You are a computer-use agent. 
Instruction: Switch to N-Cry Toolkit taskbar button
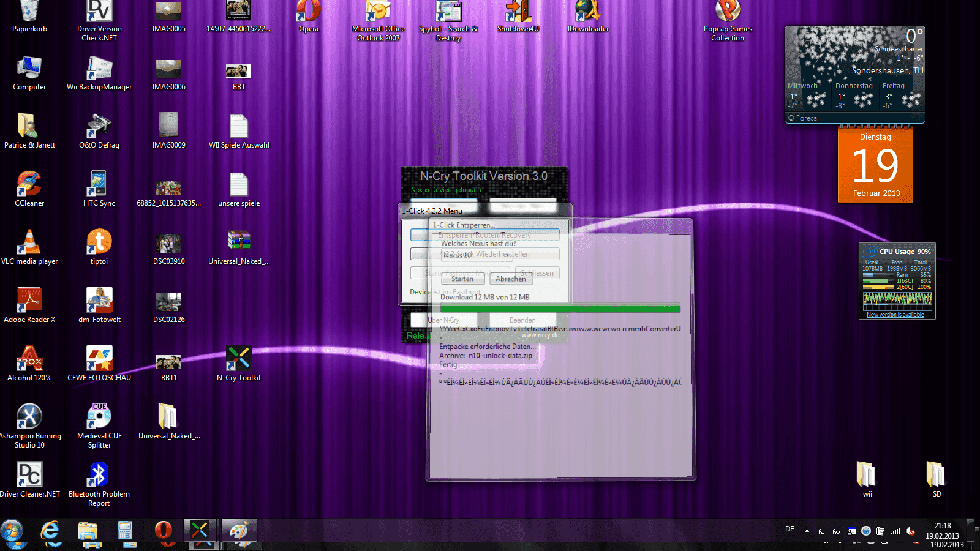[x=201, y=531]
